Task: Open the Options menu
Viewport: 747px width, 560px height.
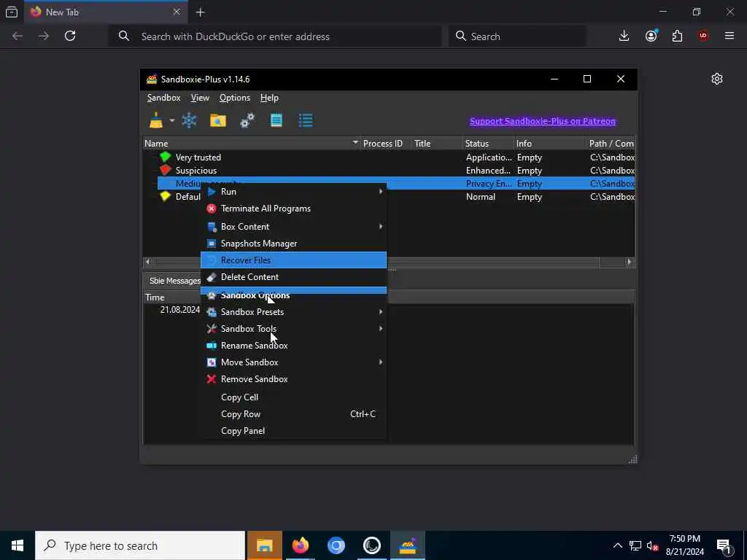Action: coord(235,98)
